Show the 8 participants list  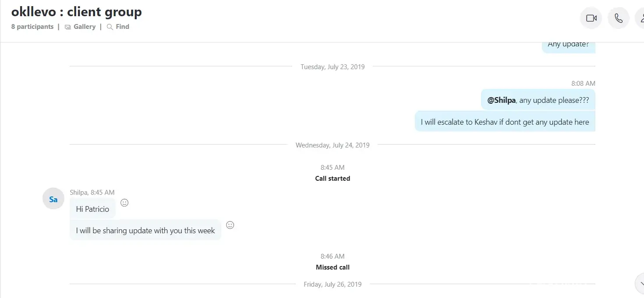(32, 27)
